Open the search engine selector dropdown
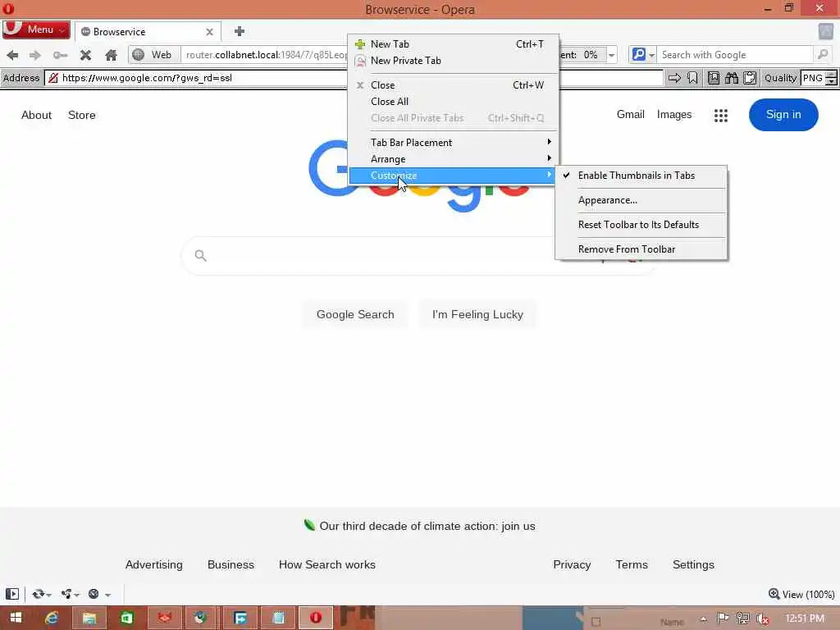840x630 pixels. pyautogui.click(x=643, y=55)
